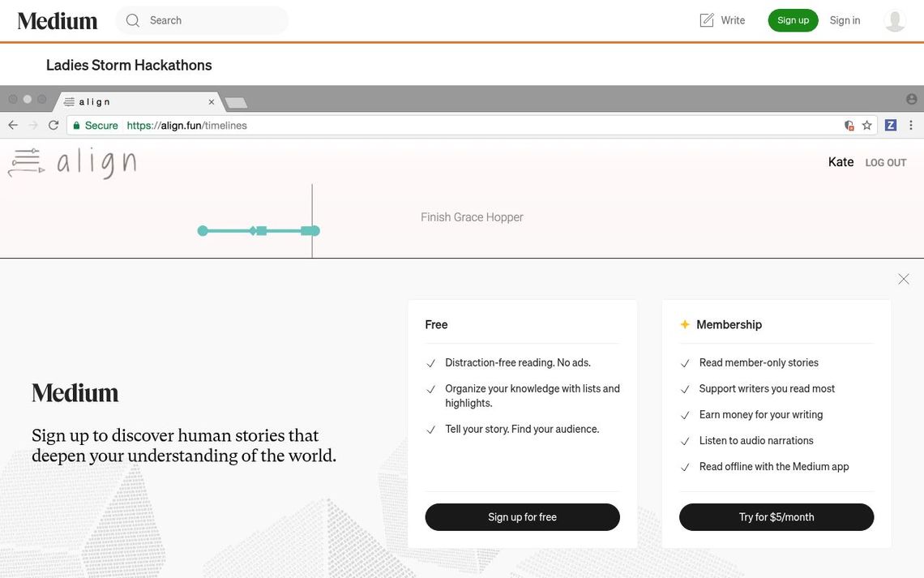The width and height of the screenshot is (924, 578).
Task: Click the Membership plan heading
Action: click(x=729, y=324)
